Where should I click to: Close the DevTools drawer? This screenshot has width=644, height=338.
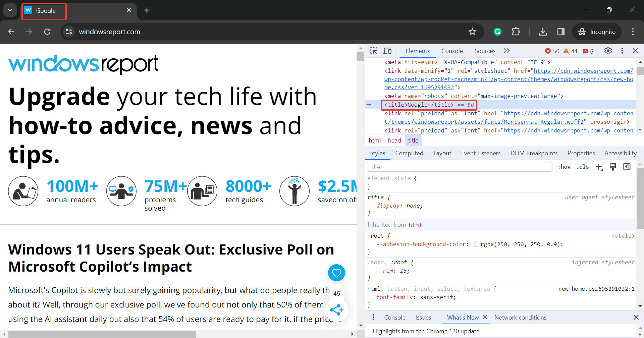click(x=636, y=317)
